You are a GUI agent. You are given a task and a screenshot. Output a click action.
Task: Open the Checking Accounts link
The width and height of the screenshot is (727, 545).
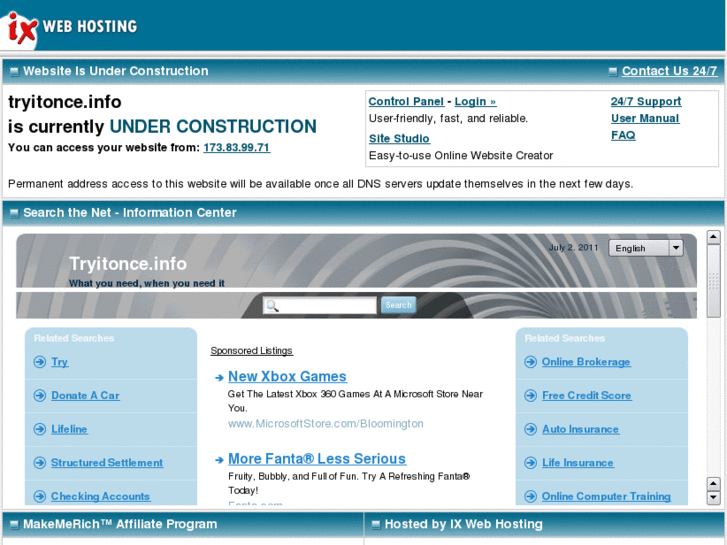(x=101, y=496)
